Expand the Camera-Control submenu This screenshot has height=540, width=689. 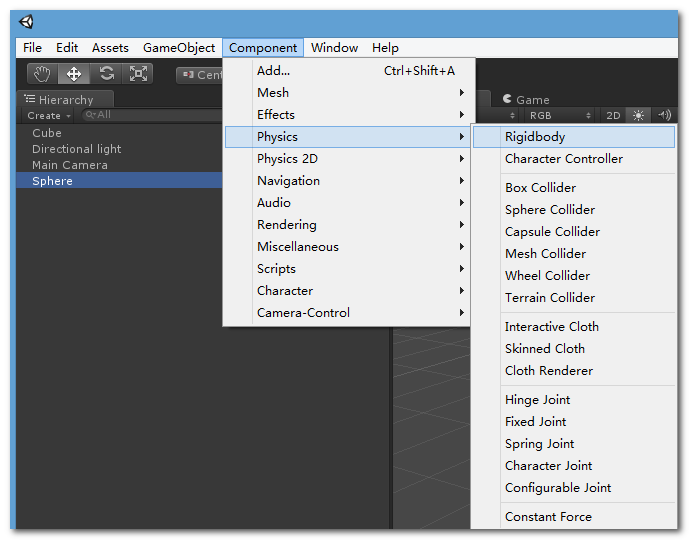click(347, 312)
